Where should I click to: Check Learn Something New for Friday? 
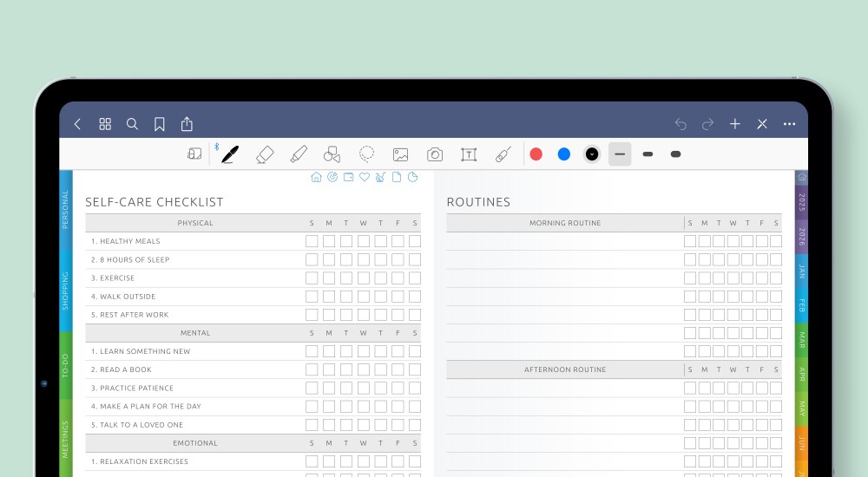click(398, 351)
